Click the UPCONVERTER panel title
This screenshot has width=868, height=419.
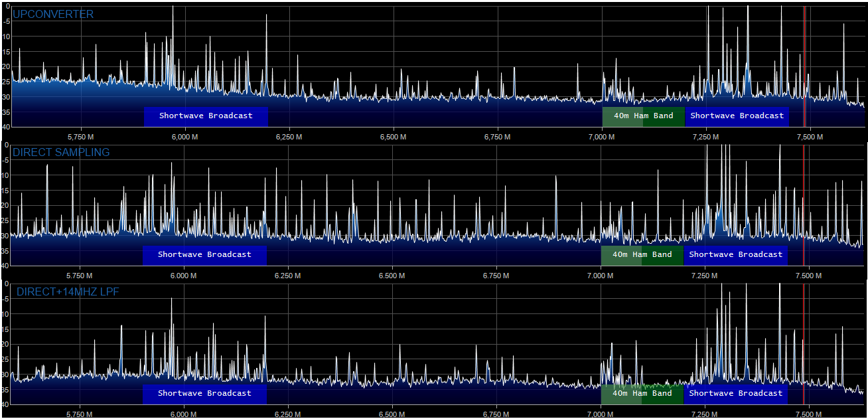tap(53, 14)
